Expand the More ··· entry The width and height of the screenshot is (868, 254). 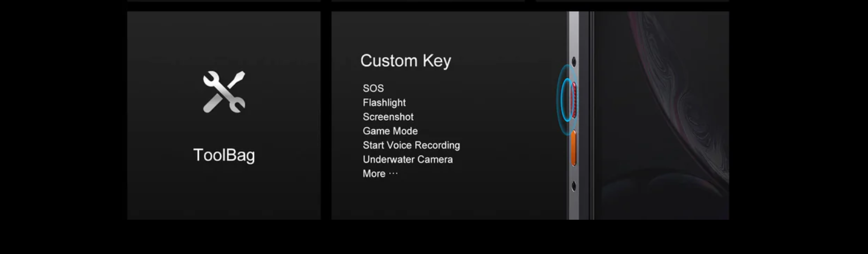(x=380, y=174)
